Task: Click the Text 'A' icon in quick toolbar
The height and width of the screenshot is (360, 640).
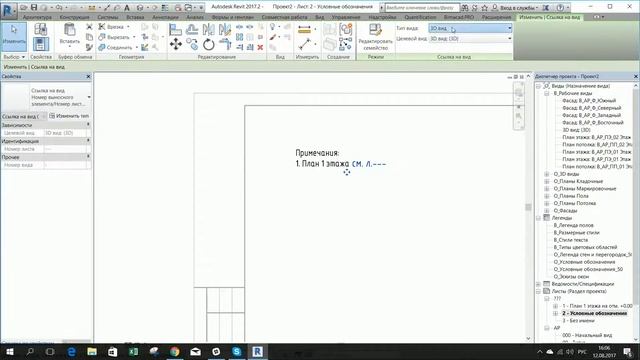Action: [x=127, y=8]
